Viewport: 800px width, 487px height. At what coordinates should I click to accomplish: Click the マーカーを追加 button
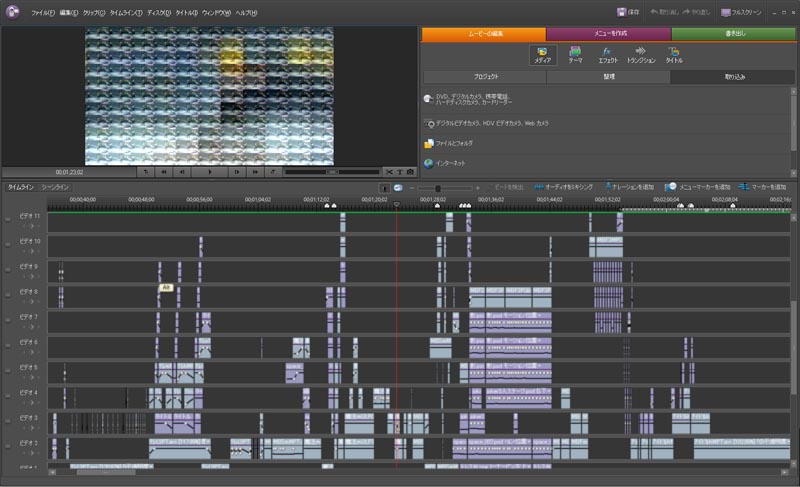coord(762,187)
